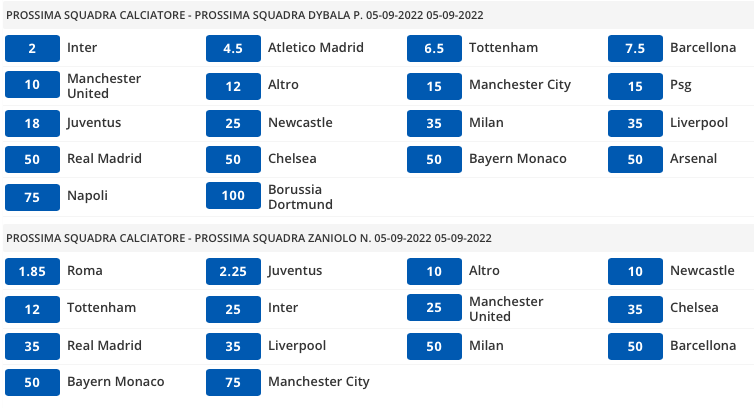Select Dybala to Altro at odds 12
The image size is (754, 408).
[233, 85]
